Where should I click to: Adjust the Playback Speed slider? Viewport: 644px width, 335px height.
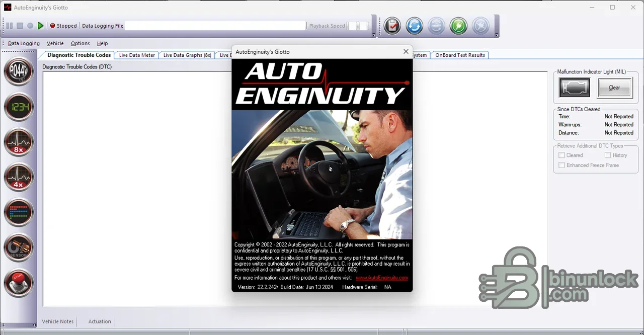tap(358, 26)
